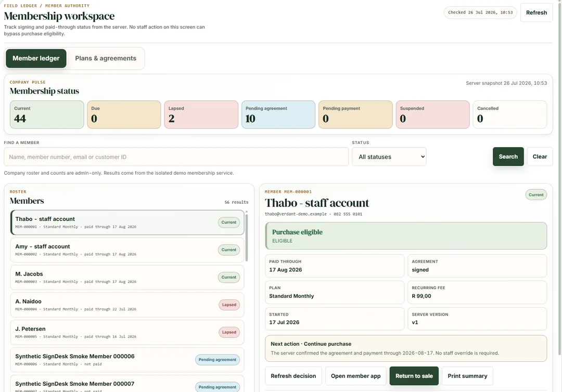Open M. Jacobs member row

pos(127,278)
